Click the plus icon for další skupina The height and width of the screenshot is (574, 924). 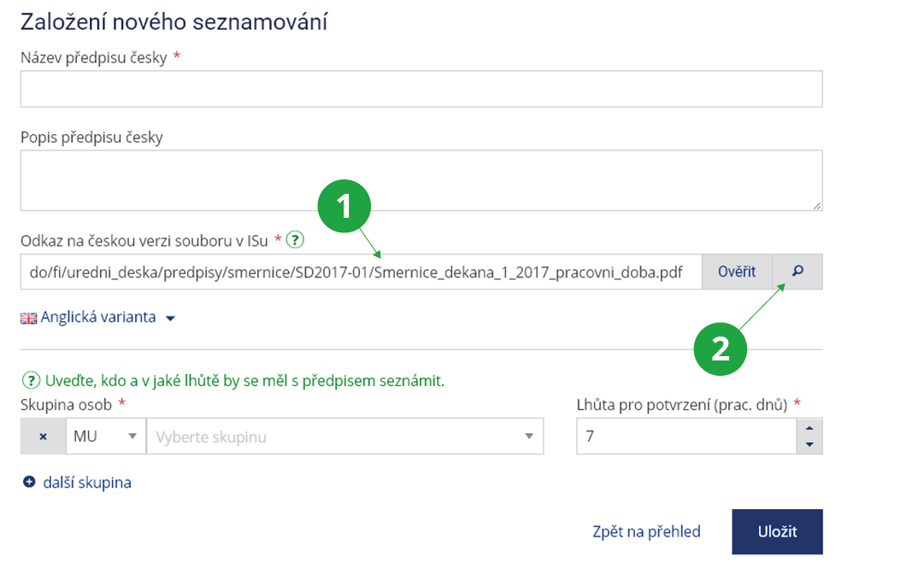coord(29,483)
